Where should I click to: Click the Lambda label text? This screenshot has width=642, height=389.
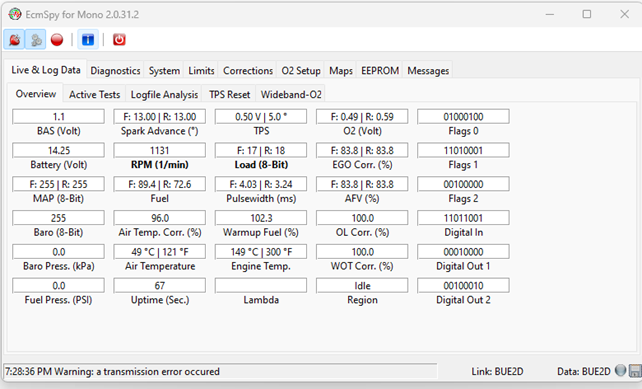click(x=261, y=300)
